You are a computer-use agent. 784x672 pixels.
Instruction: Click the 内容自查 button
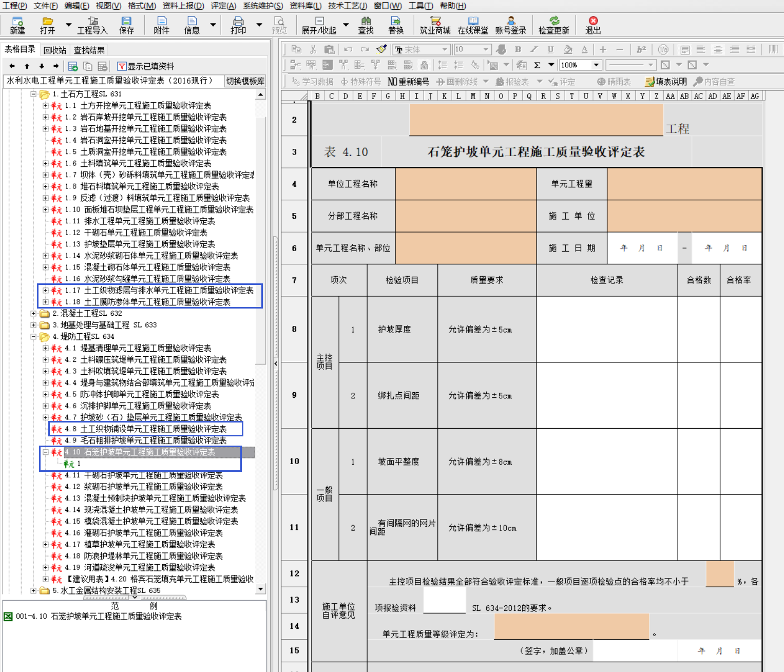coord(714,82)
